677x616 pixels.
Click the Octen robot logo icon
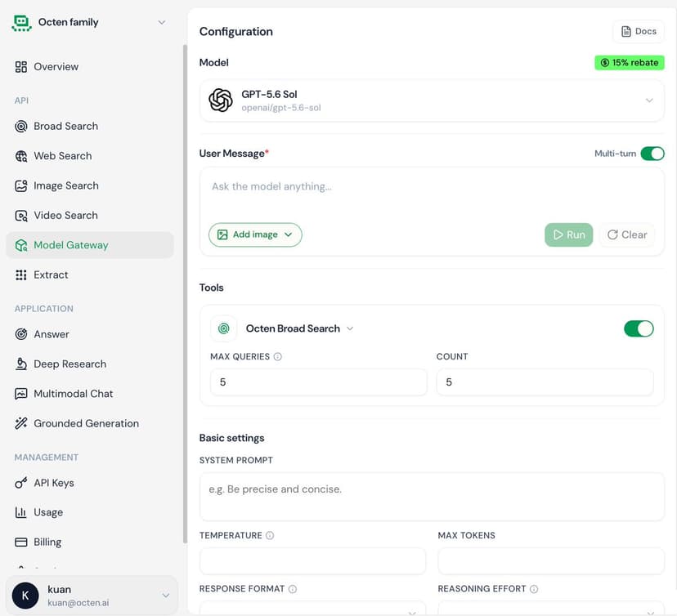tap(21, 23)
